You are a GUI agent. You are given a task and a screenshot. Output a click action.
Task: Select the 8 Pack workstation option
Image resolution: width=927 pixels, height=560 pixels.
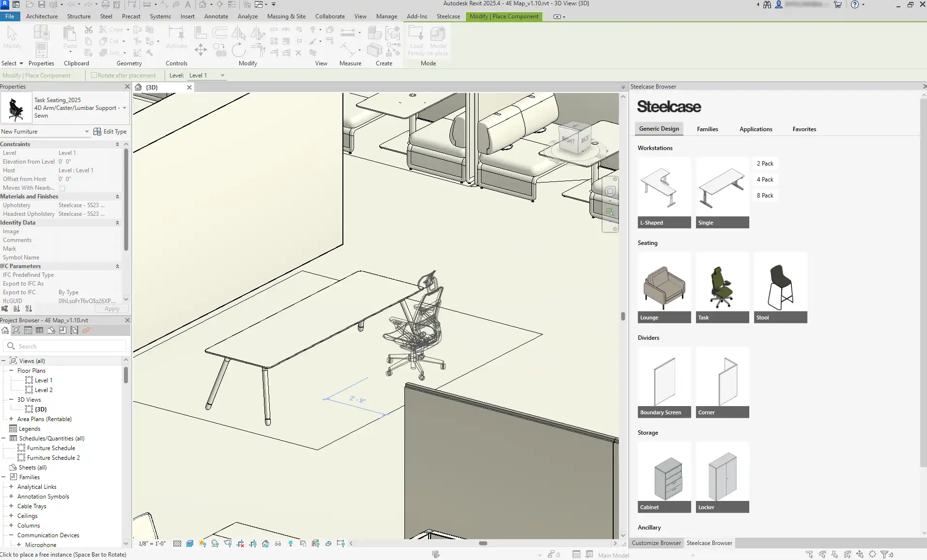[x=765, y=196]
